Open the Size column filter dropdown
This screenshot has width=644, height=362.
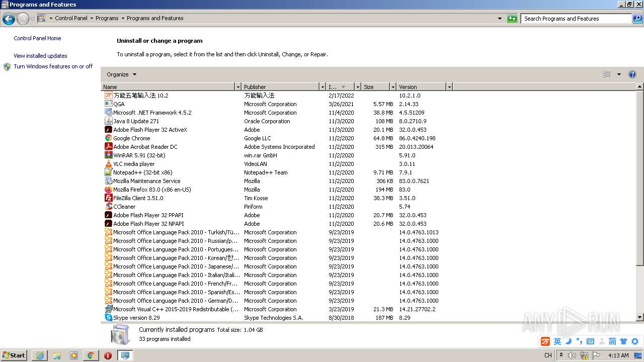click(393, 87)
